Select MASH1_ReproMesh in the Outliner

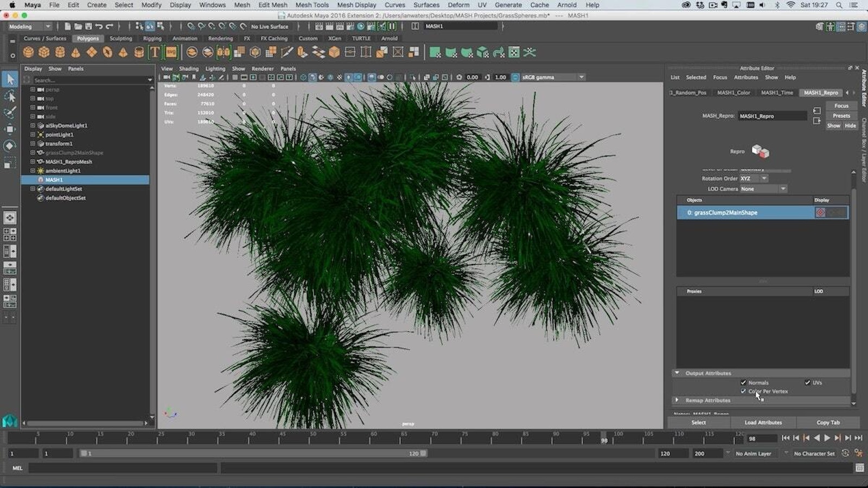(x=68, y=162)
